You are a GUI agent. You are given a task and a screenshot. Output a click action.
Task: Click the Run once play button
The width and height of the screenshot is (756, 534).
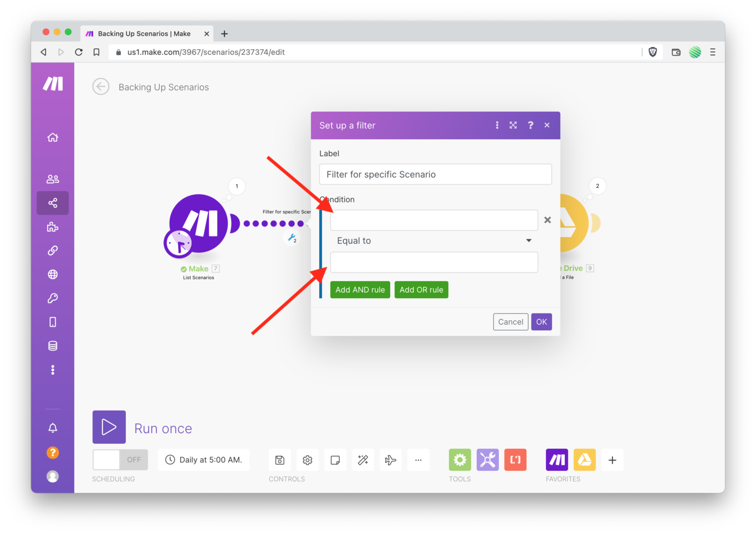[x=109, y=427]
